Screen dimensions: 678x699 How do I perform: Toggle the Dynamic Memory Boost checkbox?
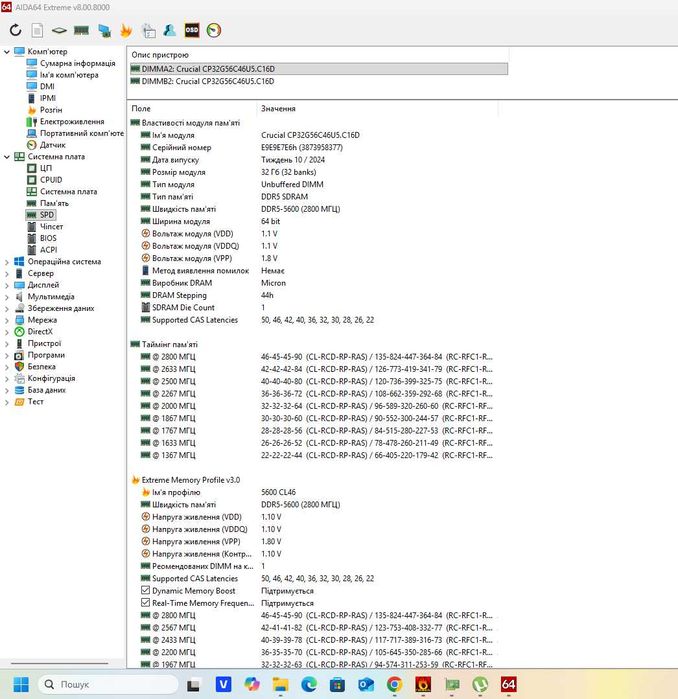tap(145, 590)
